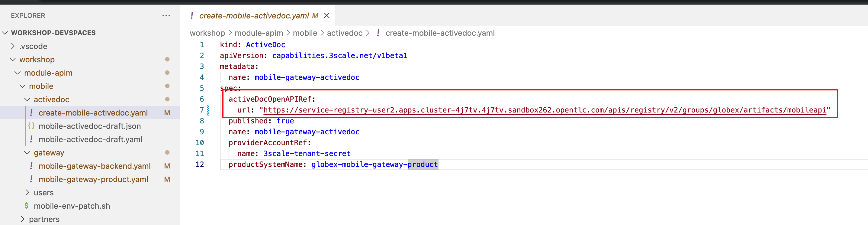Viewport: 868px width, 225px height.
Task: Click 'activeDocOpenAPIRef:' key on line 6
Action: (272, 99)
